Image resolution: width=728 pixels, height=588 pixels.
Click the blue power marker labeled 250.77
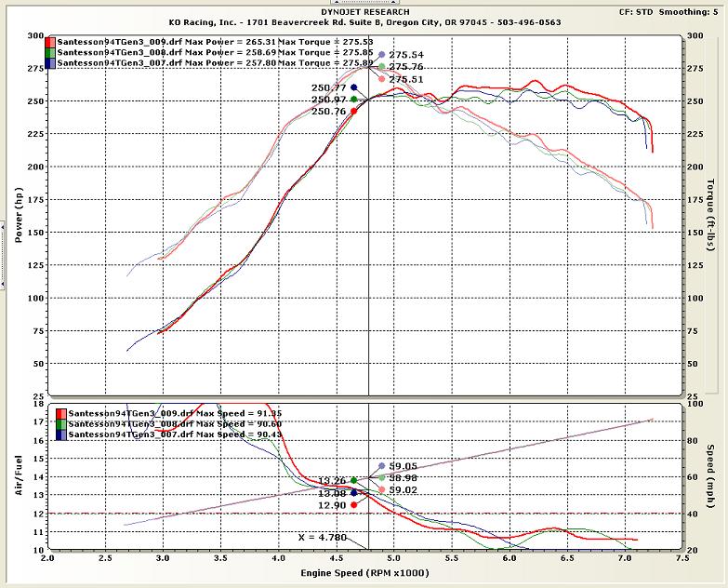coord(353,87)
